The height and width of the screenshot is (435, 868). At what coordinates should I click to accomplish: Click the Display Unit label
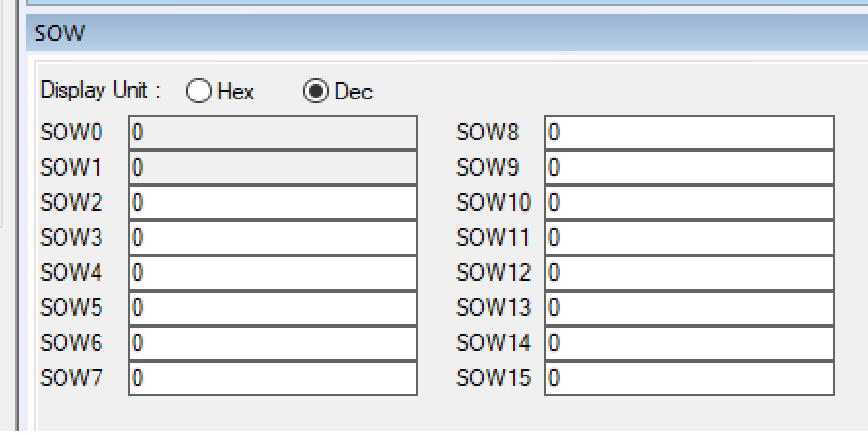pyautogui.click(x=99, y=90)
